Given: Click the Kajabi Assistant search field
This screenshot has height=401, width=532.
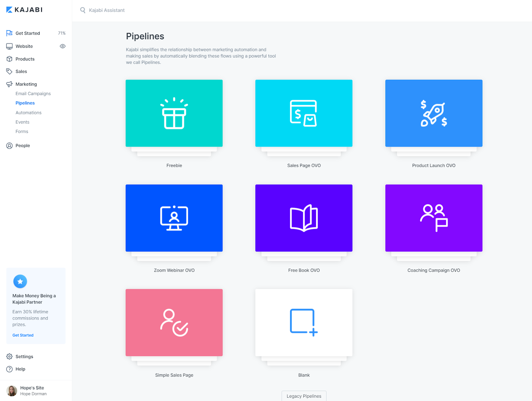Looking at the screenshot, I should (107, 10).
